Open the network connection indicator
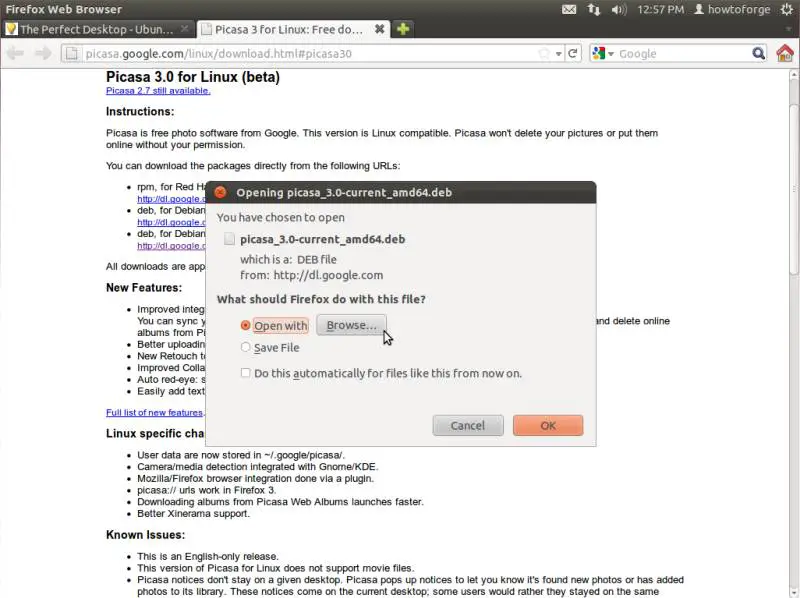Image resolution: width=800 pixels, height=598 pixels. [x=594, y=9]
